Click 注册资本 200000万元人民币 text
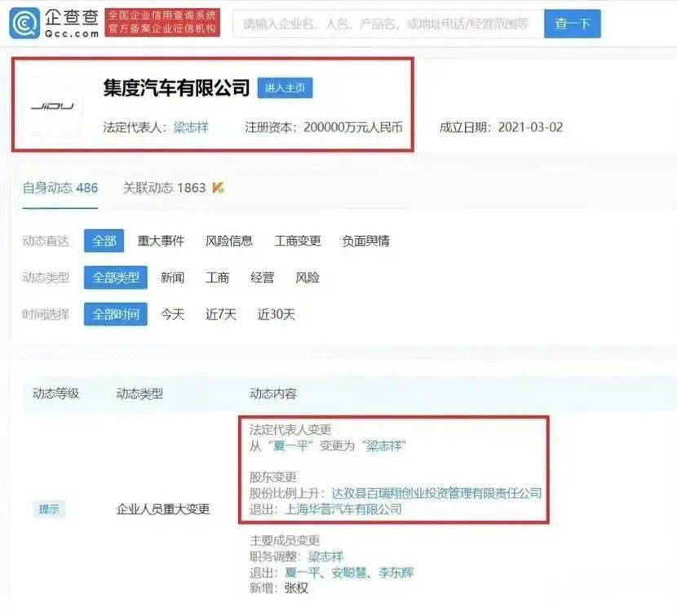 pos(324,127)
